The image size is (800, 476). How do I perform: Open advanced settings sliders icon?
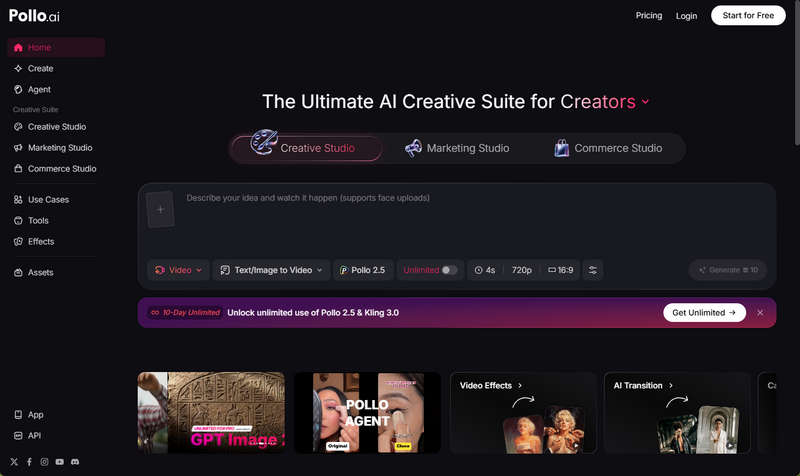click(593, 270)
